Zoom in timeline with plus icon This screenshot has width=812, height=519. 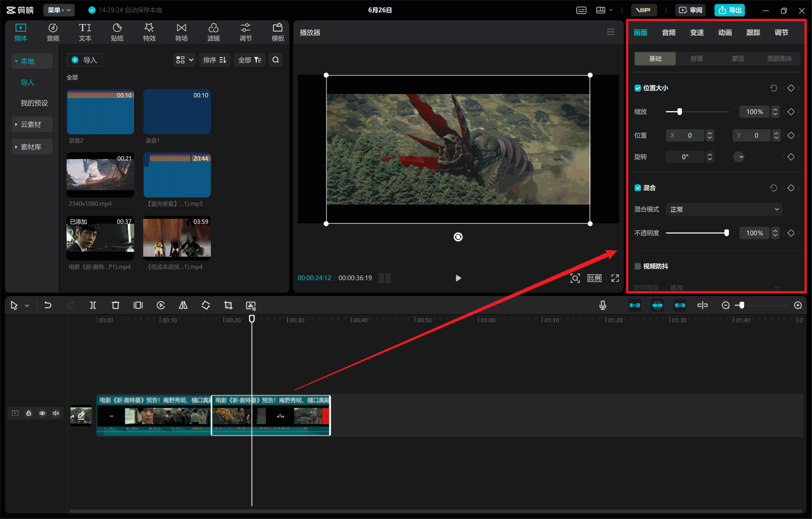(798, 305)
